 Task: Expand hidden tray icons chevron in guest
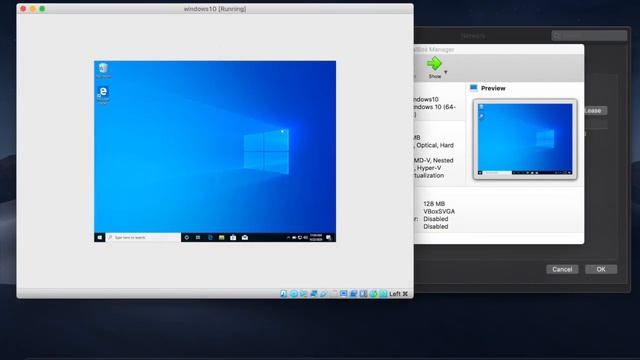288,237
